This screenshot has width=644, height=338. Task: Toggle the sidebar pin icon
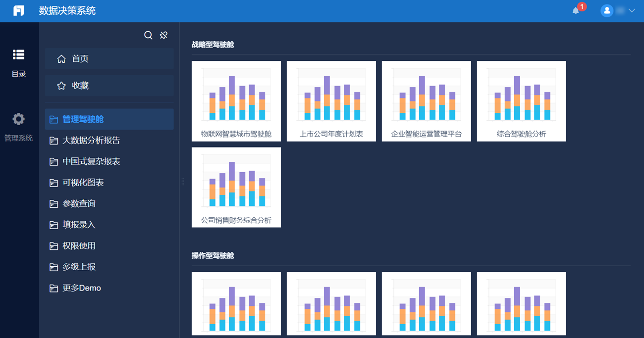pyautogui.click(x=163, y=35)
